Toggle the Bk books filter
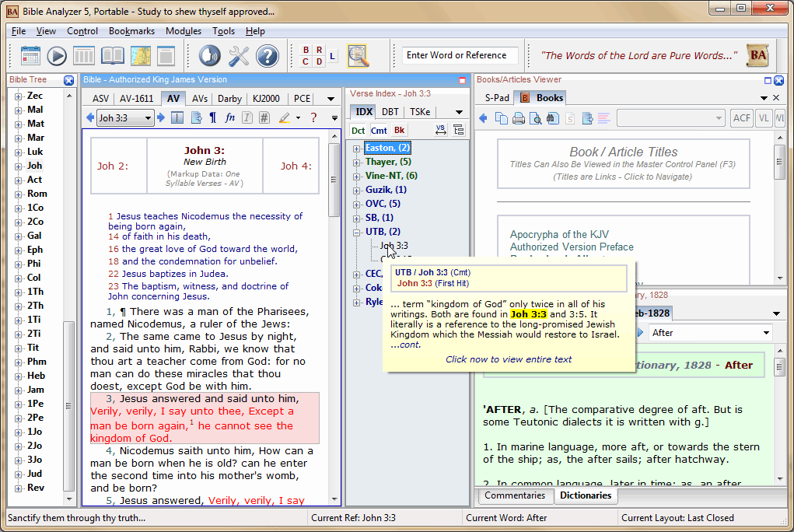Viewport: 794px width, 532px height. tap(399, 130)
